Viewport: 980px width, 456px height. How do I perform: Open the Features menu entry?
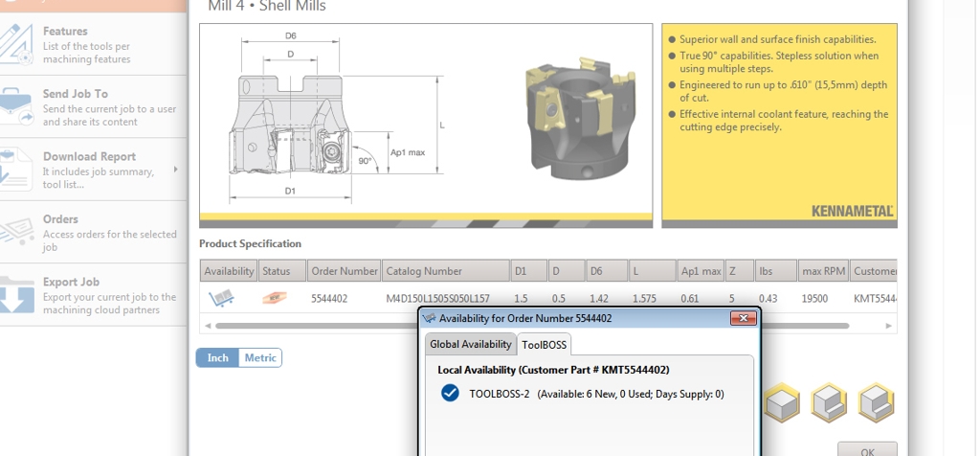[x=94, y=44]
